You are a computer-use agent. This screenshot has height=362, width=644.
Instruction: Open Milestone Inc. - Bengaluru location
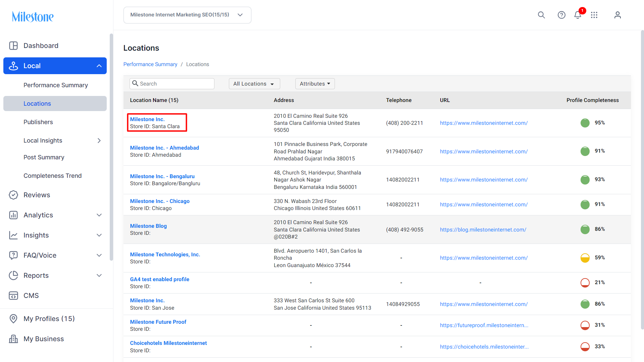[x=162, y=176]
